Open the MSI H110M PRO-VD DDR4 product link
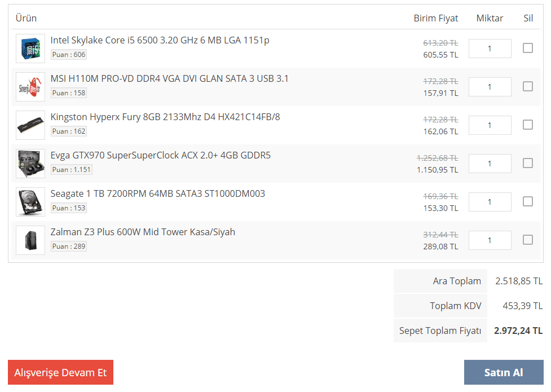 (169, 78)
